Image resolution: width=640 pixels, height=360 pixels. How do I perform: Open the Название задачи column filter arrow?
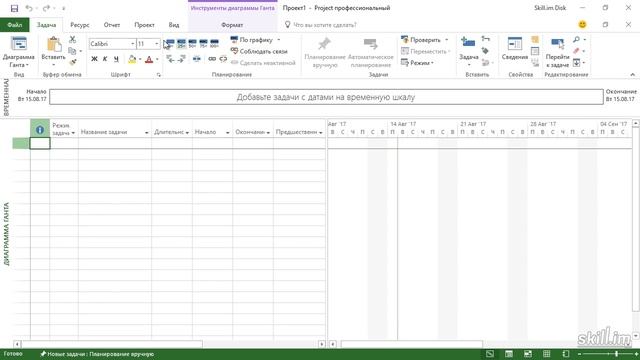coord(147,133)
